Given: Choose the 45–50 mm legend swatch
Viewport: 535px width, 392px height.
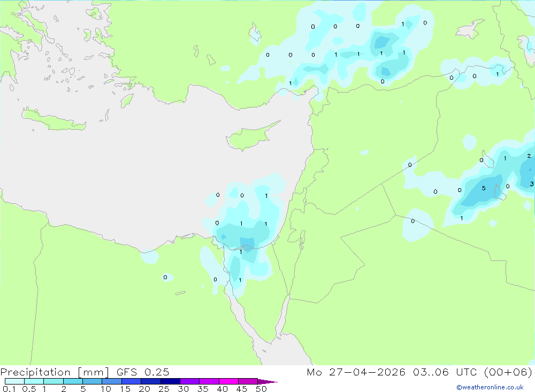Looking at the screenshot, I should point(248,381).
